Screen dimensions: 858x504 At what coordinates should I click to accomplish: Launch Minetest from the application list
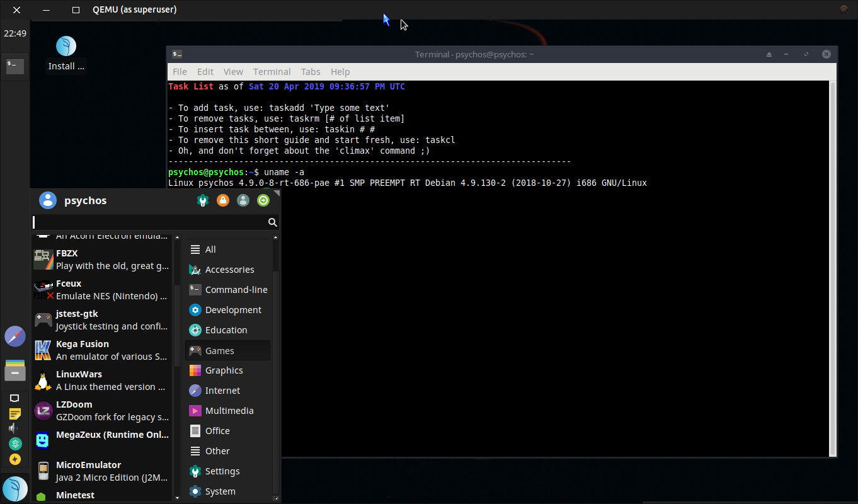click(x=101, y=495)
